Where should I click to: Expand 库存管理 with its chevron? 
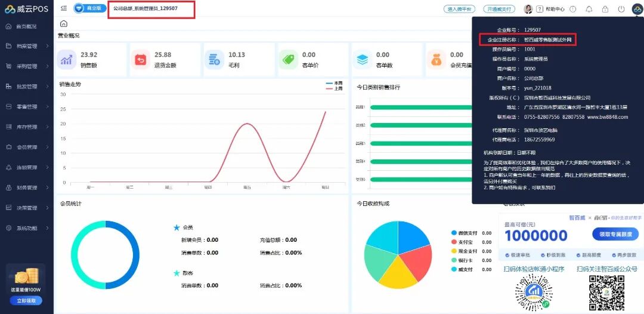[x=47, y=127]
